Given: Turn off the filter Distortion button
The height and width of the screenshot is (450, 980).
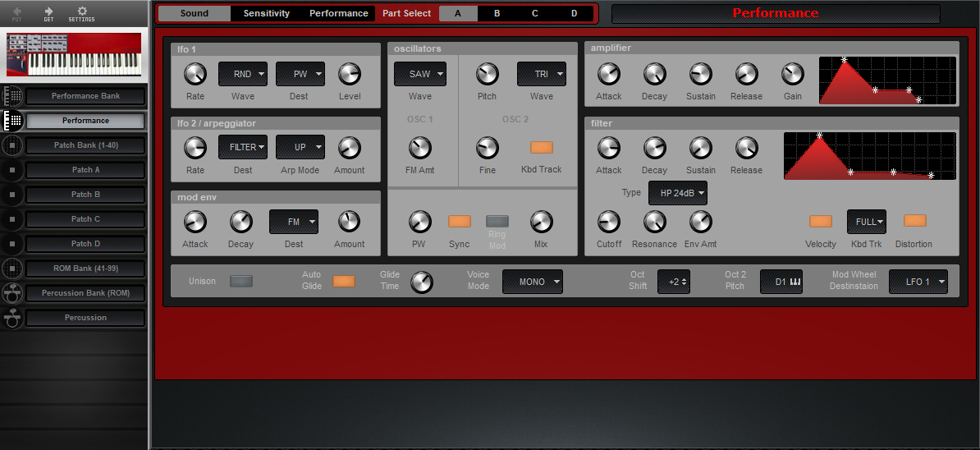Looking at the screenshot, I should 914,221.
